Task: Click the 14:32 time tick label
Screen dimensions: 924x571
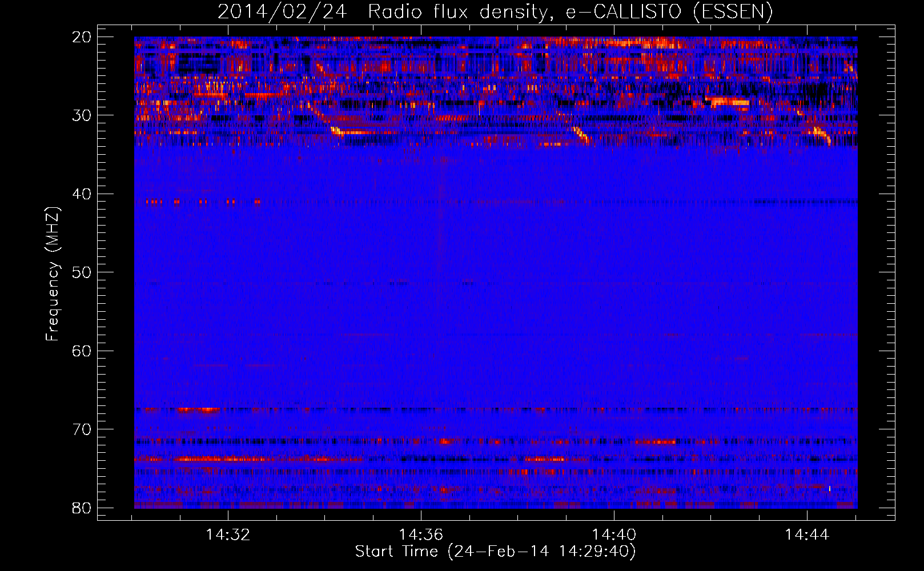Action: pos(228,535)
